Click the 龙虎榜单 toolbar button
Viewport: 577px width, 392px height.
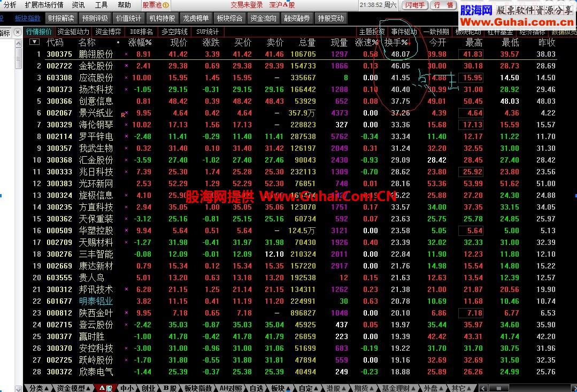[196, 18]
